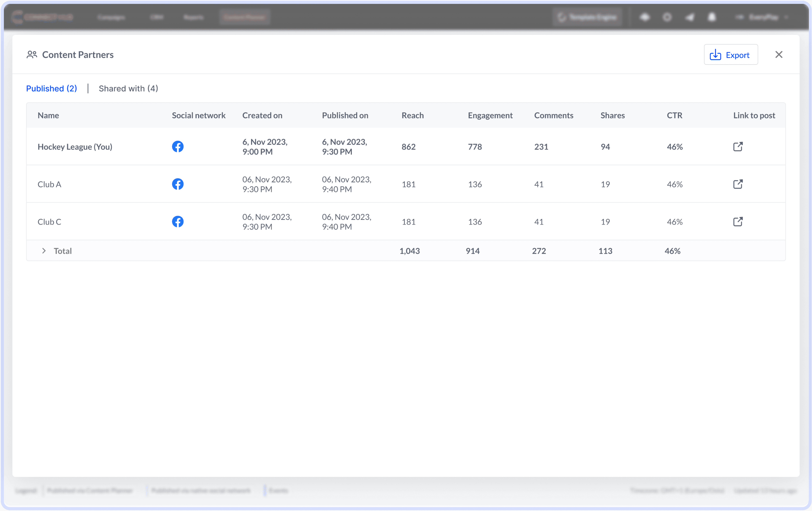Image resolution: width=812 pixels, height=511 pixels.
Task: Click the total reach value 1,043
Action: pyautogui.click(x=410, y=251)
